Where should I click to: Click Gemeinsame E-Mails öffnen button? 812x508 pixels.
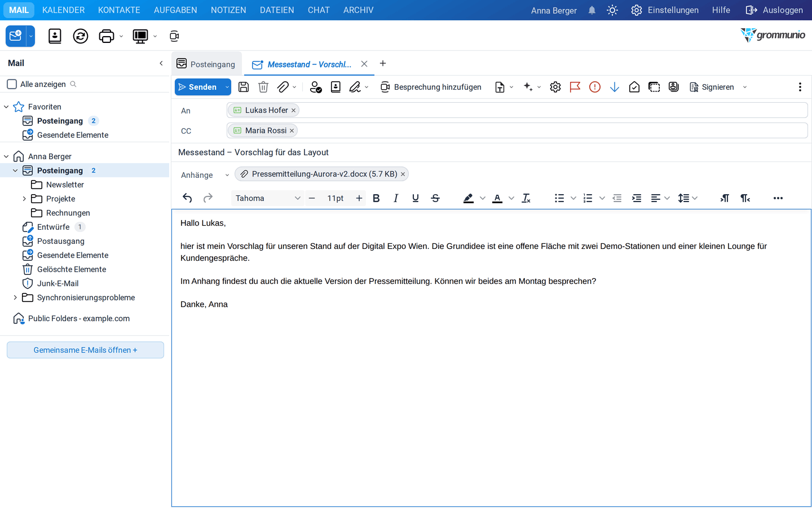85,350
